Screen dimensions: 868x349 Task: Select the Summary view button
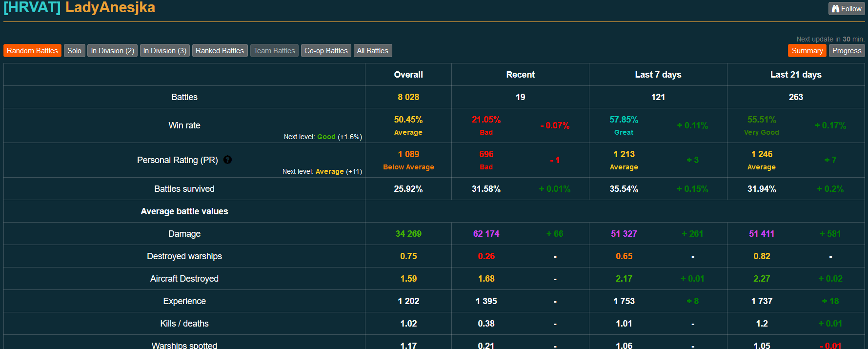coord(807,51)
